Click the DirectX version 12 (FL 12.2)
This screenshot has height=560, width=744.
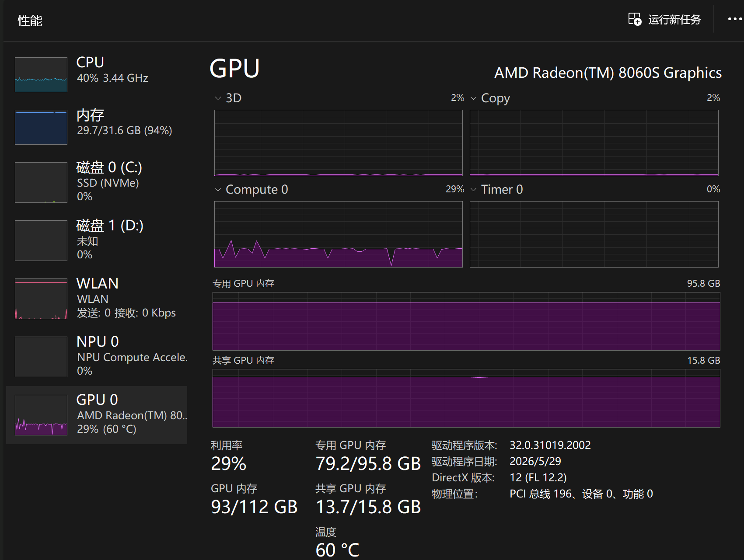point(538,477)
